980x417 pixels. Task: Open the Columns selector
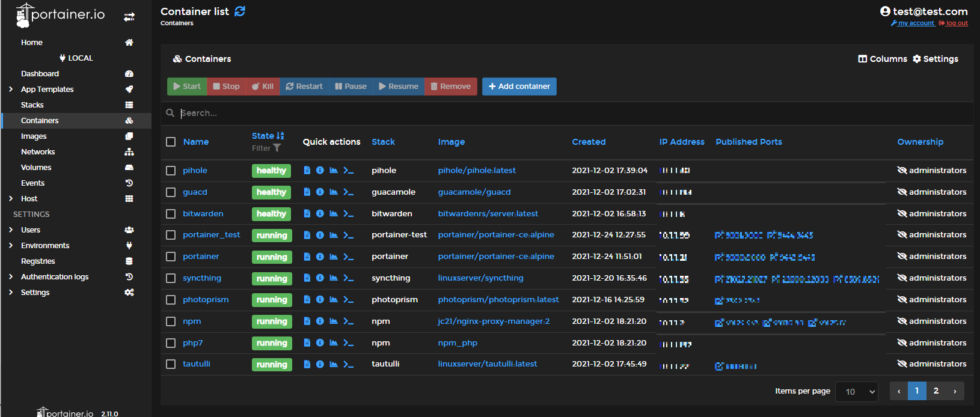[883, 59]
